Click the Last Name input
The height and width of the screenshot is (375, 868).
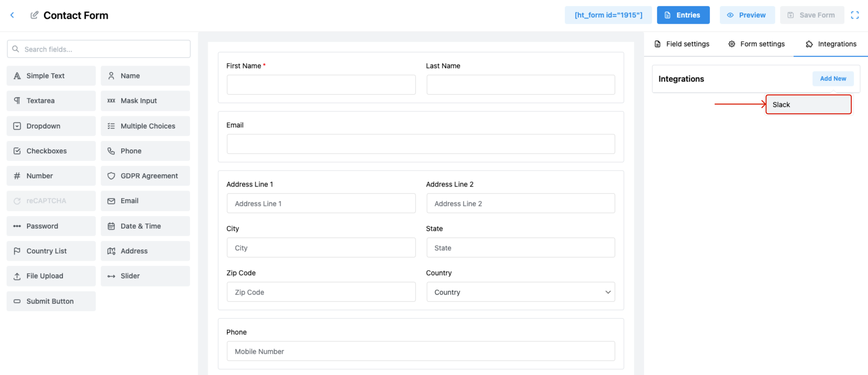[521, 85]
